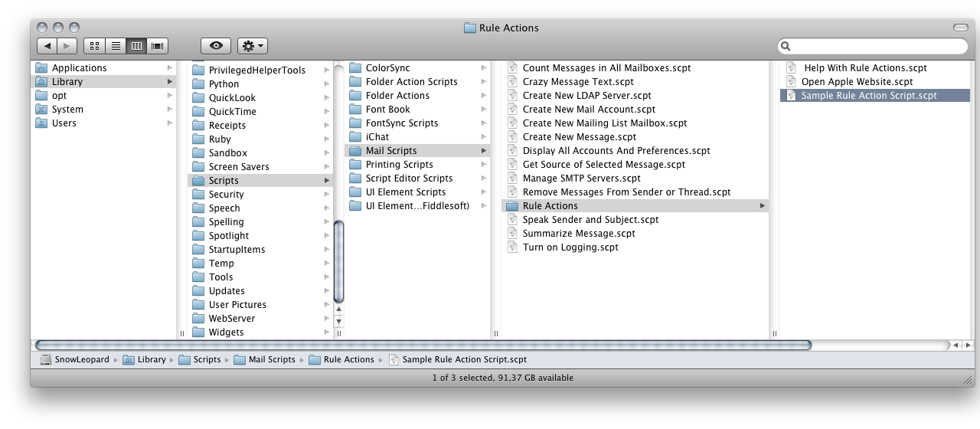Click Create New LDAP Server script icon
The width and height of the screenshot is (980, 429).
514,96
